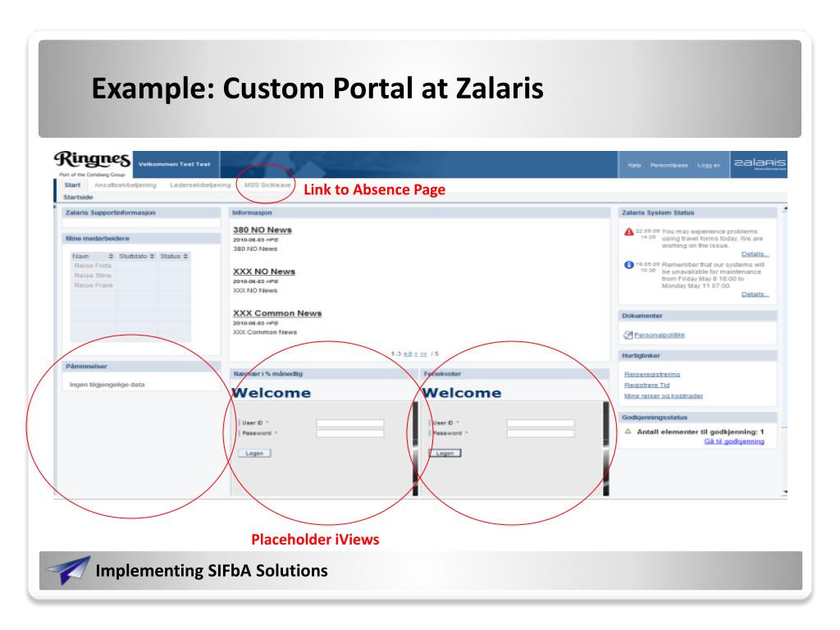This screenshot has width=840, height=630.
Task: Click the Velkommen Test Test greeting
Action: coord(174,164)
